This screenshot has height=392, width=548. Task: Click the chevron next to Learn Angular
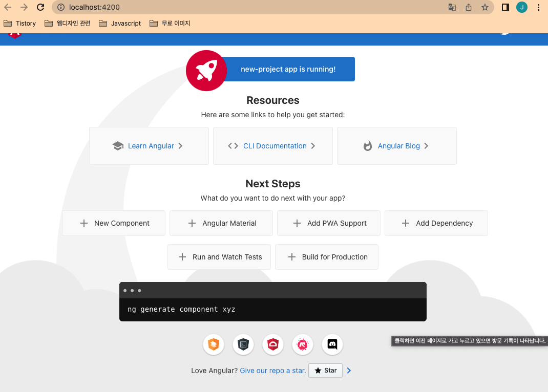(x=180, y=146)
